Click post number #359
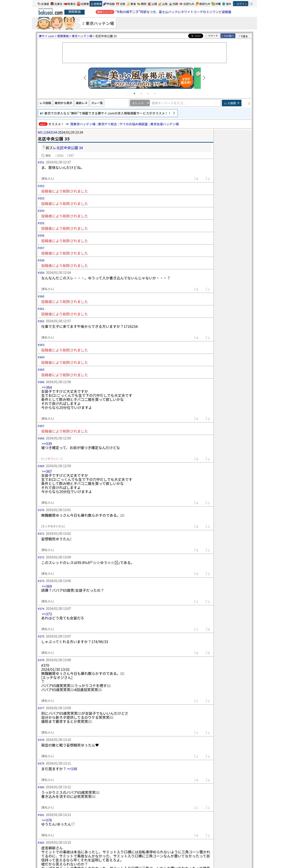 (41, 273)
